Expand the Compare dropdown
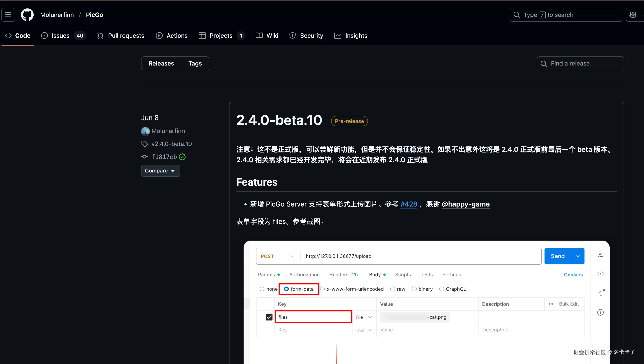 [x=160, y=171]
